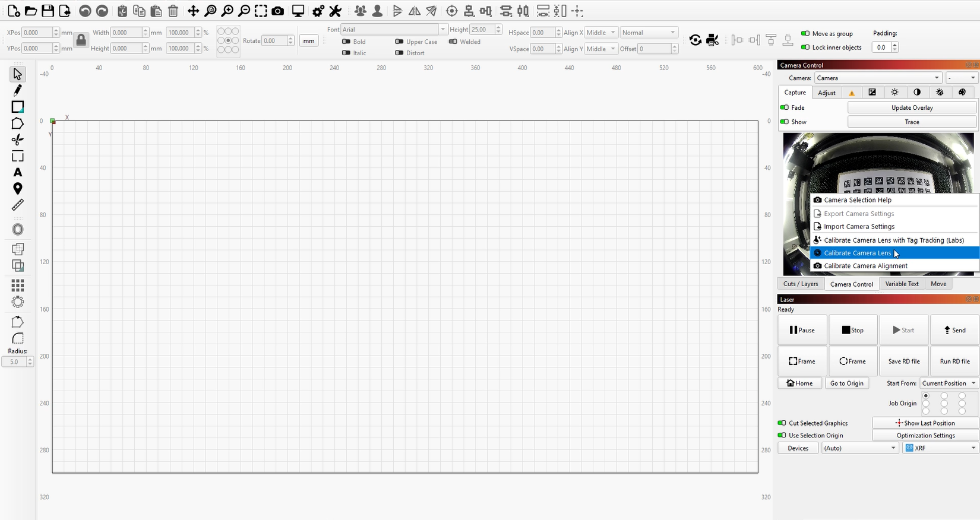This screenshot has width=980, height=520.
Task: Open the Font dropdown showing Arial
Action: coord(393,30)
